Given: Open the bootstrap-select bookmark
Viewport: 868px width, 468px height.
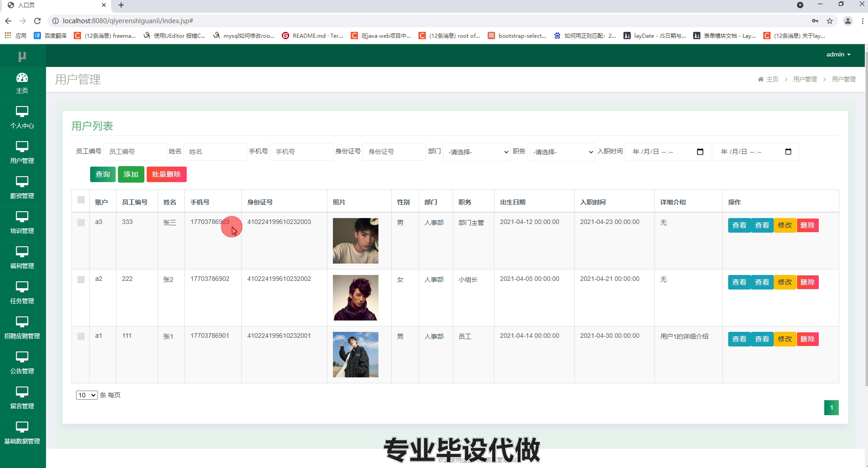Looking at the screenshot, I should [517, 36].
